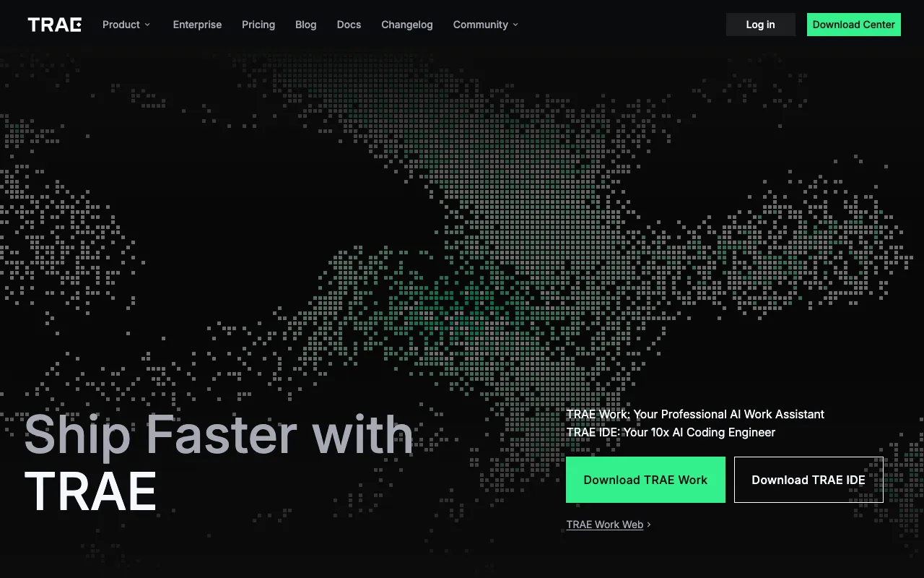Click the Download TRAE IDE button
This screenshot has height=578, width=924.
tap(808, 480)
